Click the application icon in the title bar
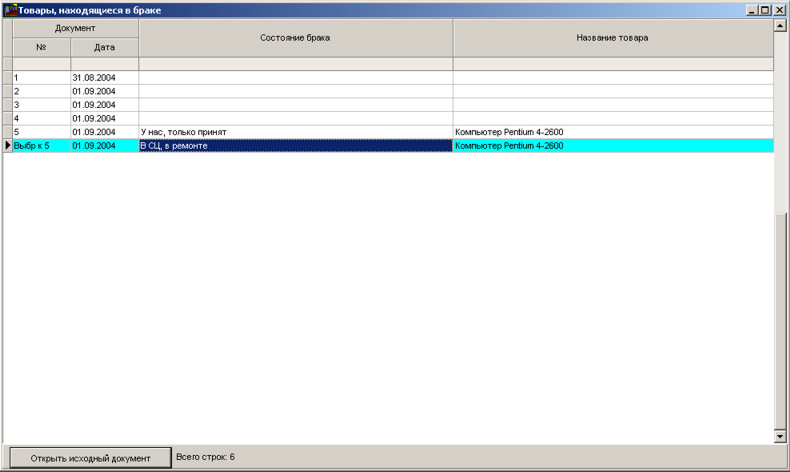This screenshot has height=472, width=790. (11, 10)
